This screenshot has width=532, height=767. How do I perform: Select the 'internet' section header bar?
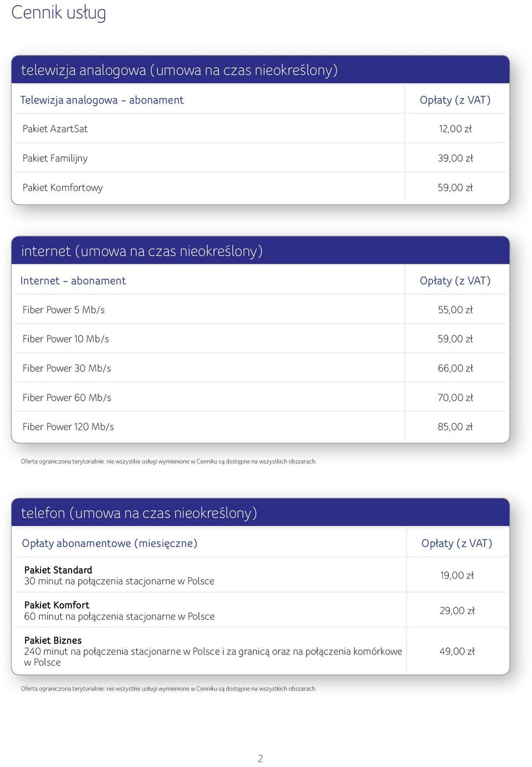pos(260,250)
